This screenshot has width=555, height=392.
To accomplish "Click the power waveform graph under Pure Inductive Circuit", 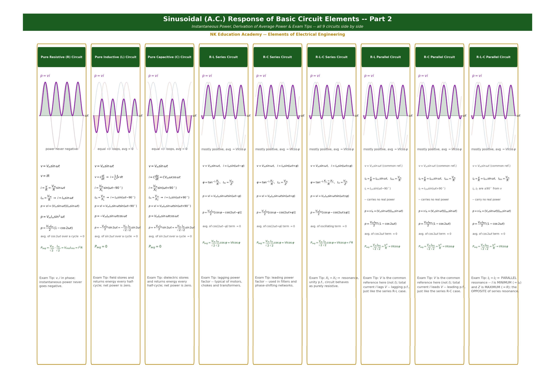I will point(116,115).
